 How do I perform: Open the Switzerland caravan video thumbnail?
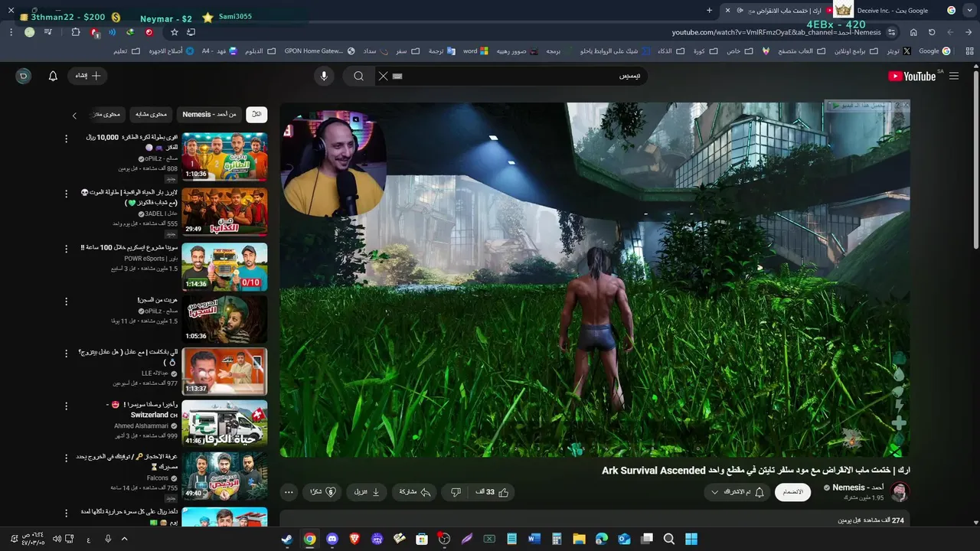pyautogui.click(x=224, y=423)
